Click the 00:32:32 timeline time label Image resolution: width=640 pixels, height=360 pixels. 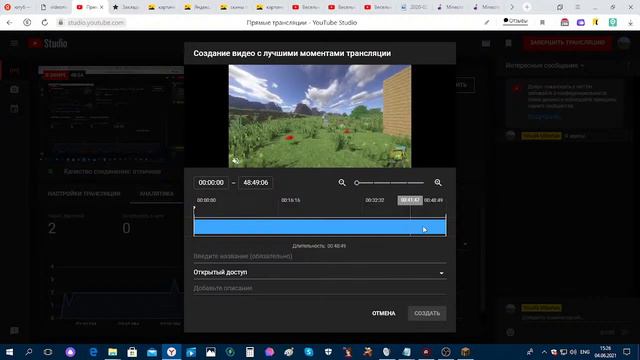[375, 200]
